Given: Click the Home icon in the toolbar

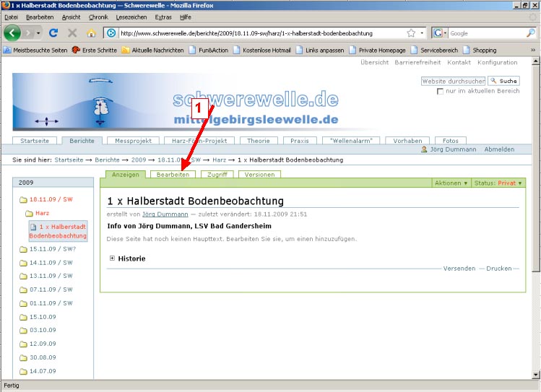Looking at the screenshot, I should click(x=91, y=33).
